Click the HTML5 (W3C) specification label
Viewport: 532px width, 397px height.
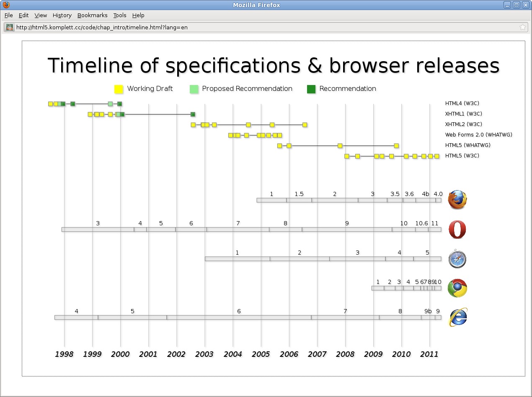pos(462,156)
